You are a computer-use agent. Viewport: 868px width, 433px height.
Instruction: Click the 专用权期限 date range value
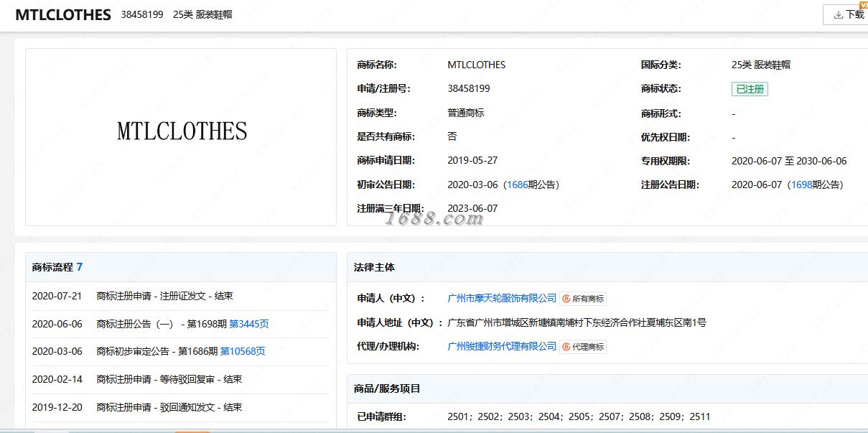pyautogui.click(x=789, y=161)
